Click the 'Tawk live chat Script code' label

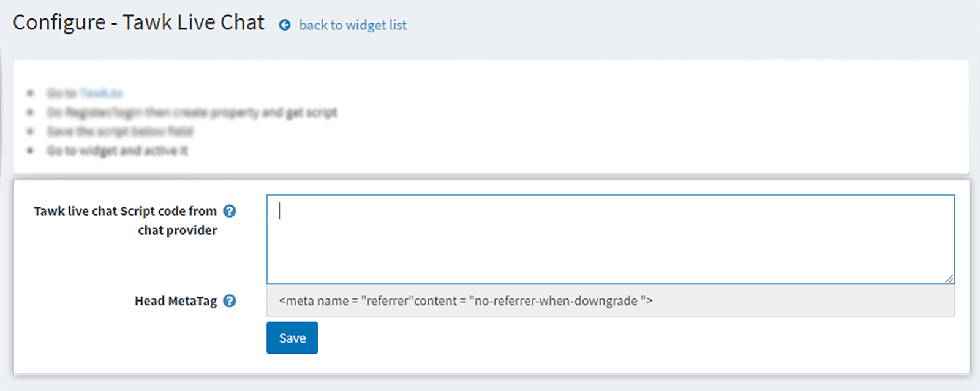126,211
